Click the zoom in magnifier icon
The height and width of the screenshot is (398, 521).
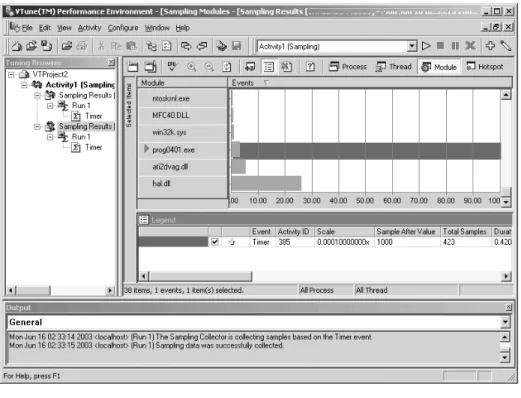(192, 67)
